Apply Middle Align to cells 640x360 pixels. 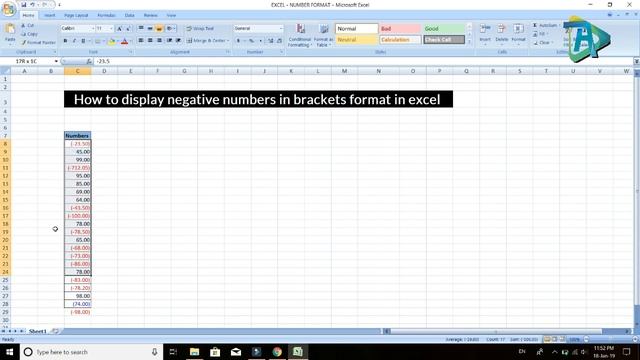click(x=150, y=29)
